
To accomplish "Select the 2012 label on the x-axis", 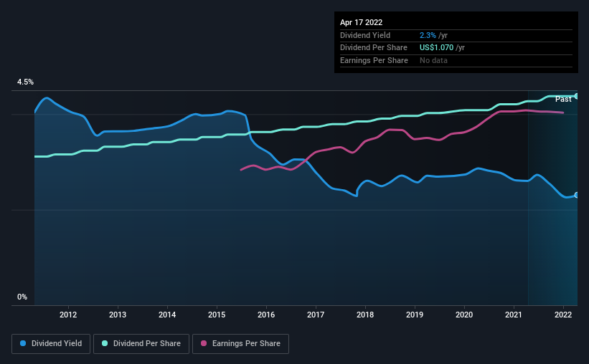I will [68, 315].
